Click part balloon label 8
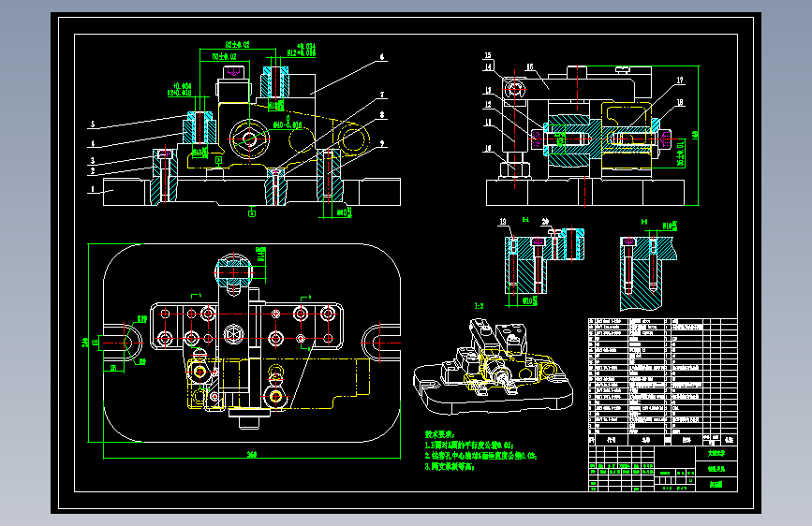 pyautogui.click(x=382, y=115)
